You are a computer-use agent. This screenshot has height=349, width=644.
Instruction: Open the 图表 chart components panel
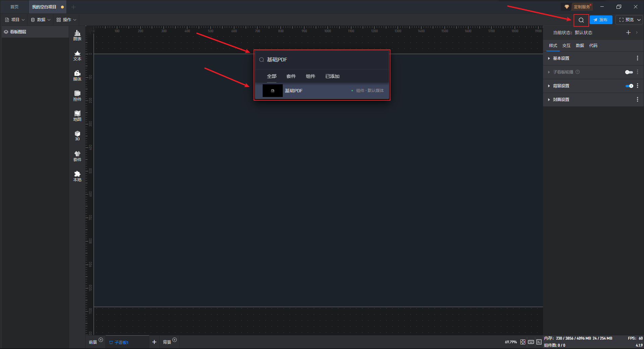tap(77, 35)
